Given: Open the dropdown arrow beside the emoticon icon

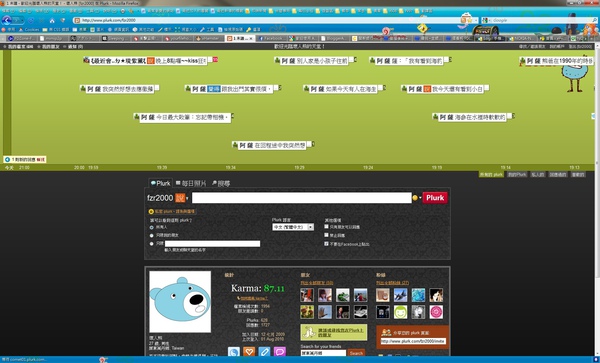Looking at the screenshot, I should click(420, 198).
